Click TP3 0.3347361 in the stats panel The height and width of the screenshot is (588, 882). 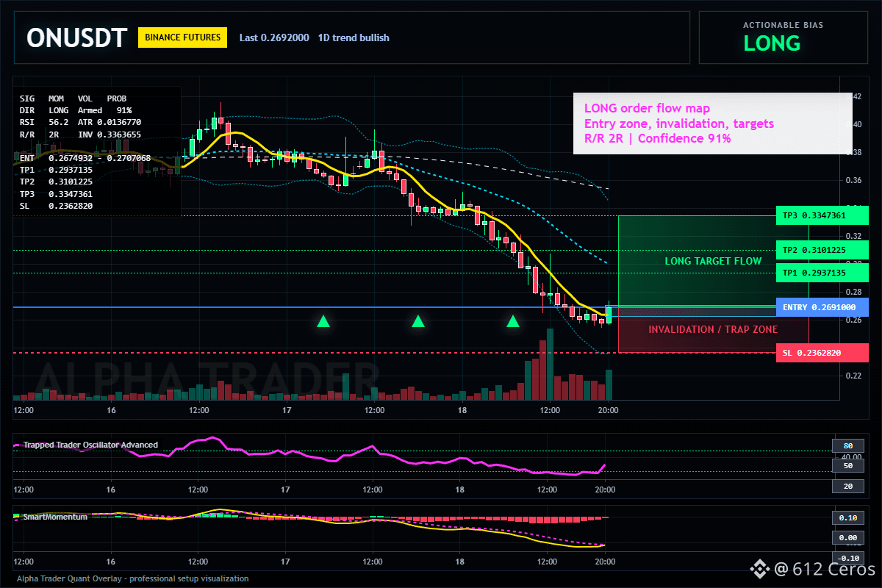tap(56, 194)
